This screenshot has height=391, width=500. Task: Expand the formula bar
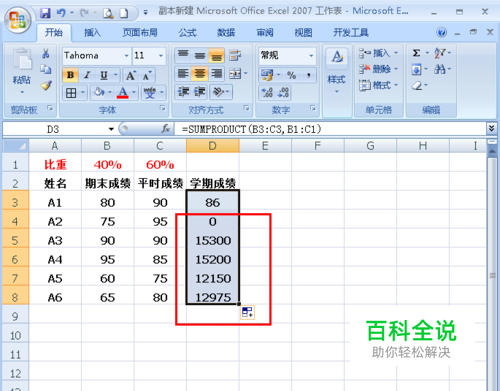[x=491, y=128]
